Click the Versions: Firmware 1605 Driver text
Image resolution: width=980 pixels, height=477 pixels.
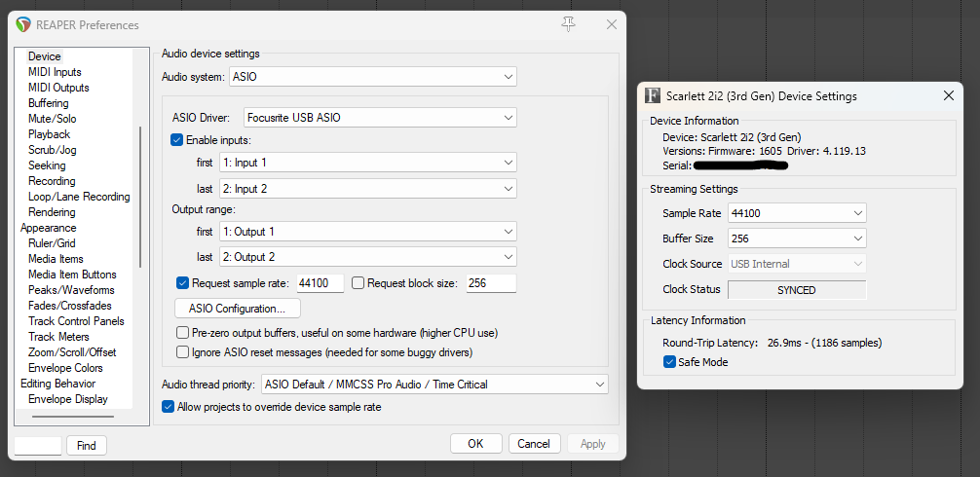pos(764,151)
